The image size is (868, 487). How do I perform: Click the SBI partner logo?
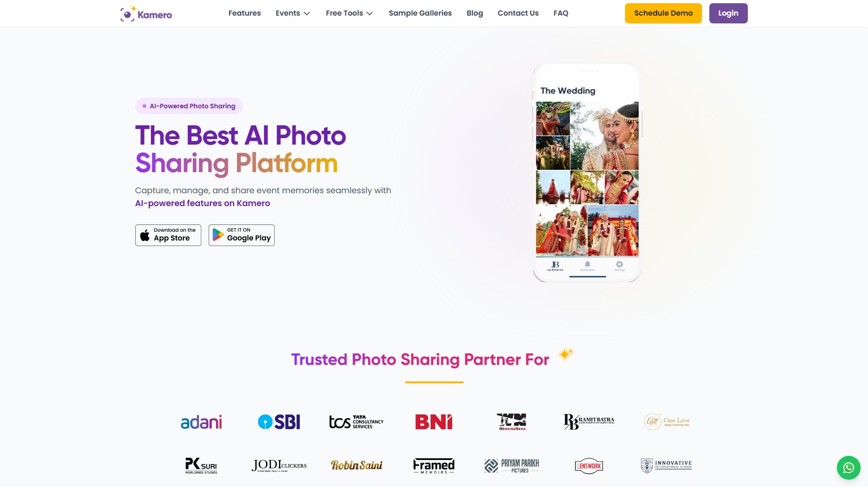tap(279, 422)
